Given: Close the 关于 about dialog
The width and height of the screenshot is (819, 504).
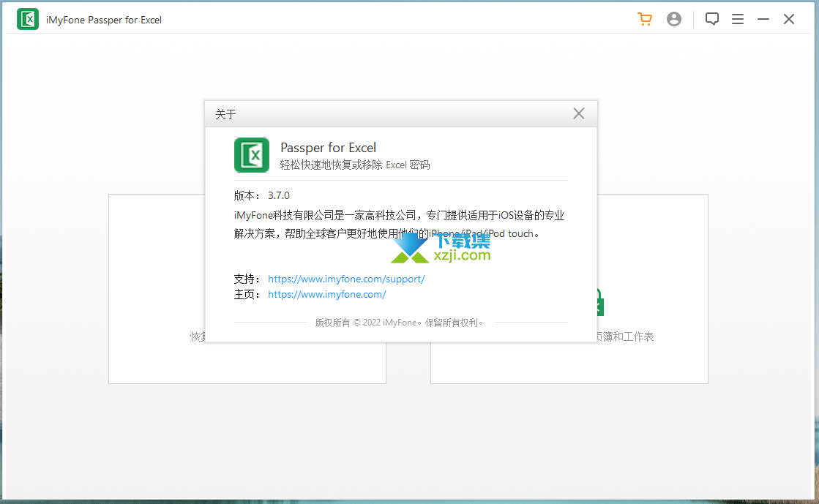Looking at the screenshot, I should coord(579,113).
